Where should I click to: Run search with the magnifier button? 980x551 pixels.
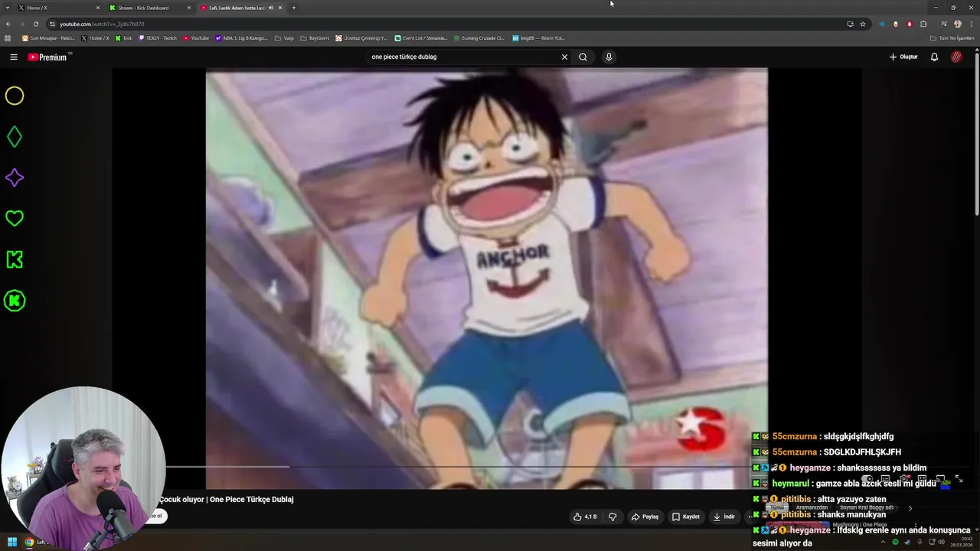pyautogui.click(x=583, y=57)
